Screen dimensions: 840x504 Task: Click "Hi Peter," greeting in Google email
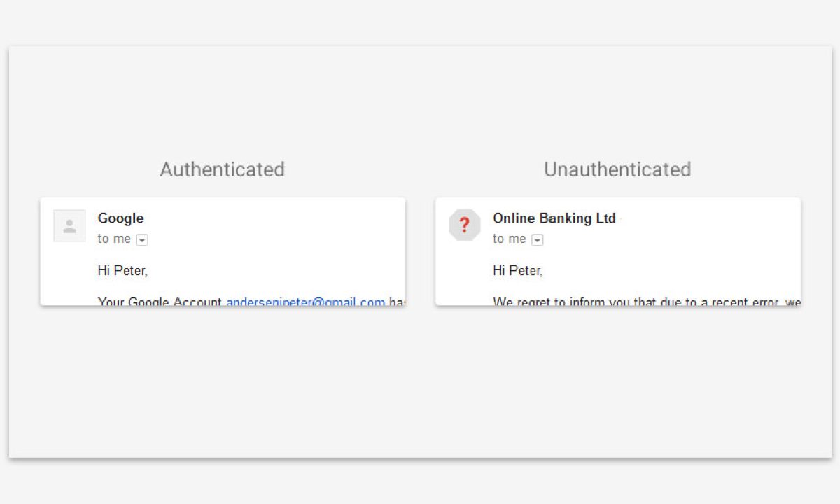[x=122, y=270]
